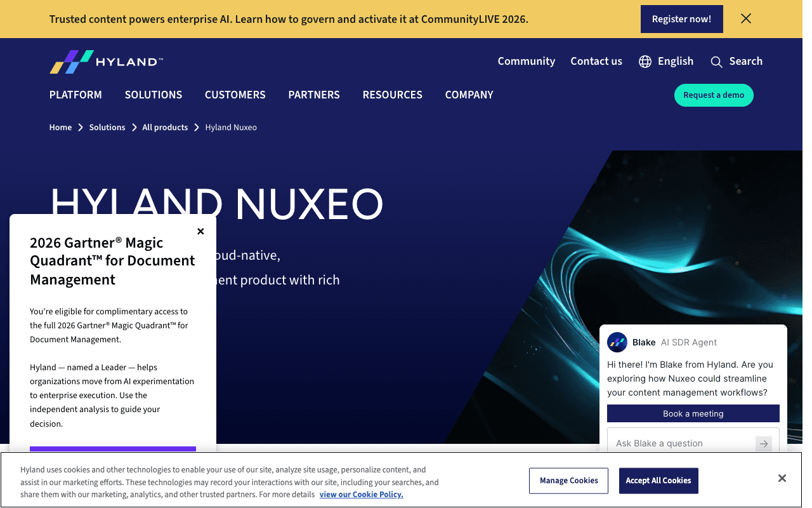Open the Community link
This screenshot has height=508, width=812.
click(x=527, y=62)
